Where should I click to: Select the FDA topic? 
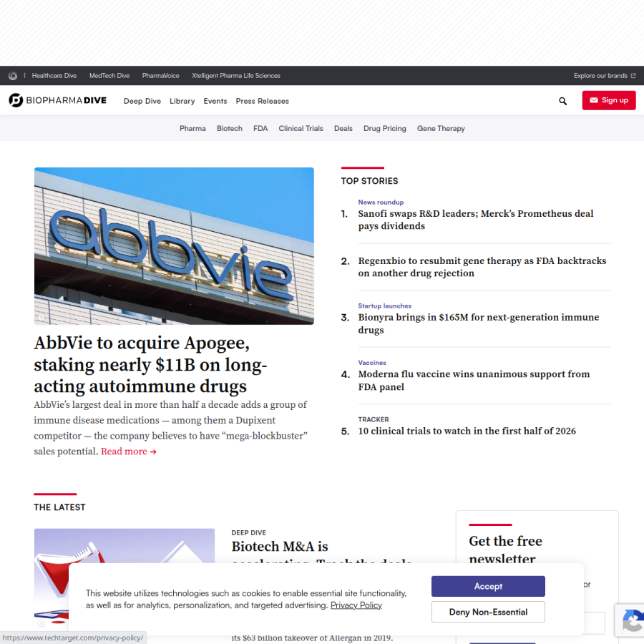[x=260, y=129]
